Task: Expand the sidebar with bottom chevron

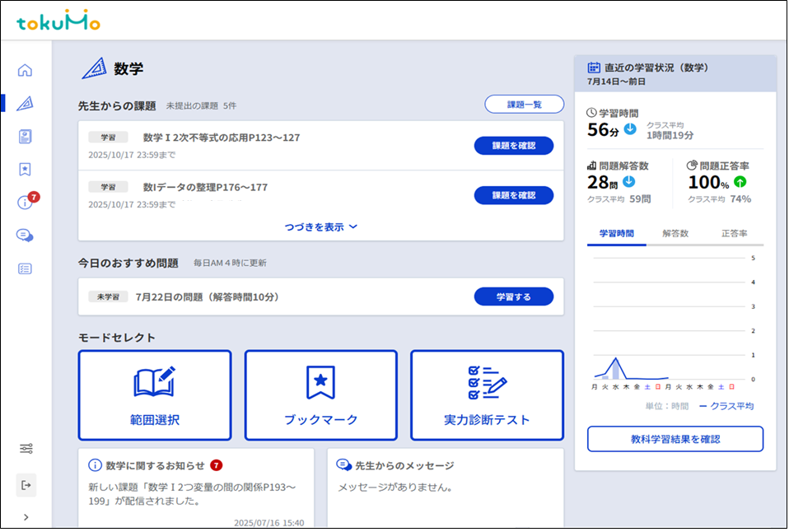Action: click(x=26, y=517)
